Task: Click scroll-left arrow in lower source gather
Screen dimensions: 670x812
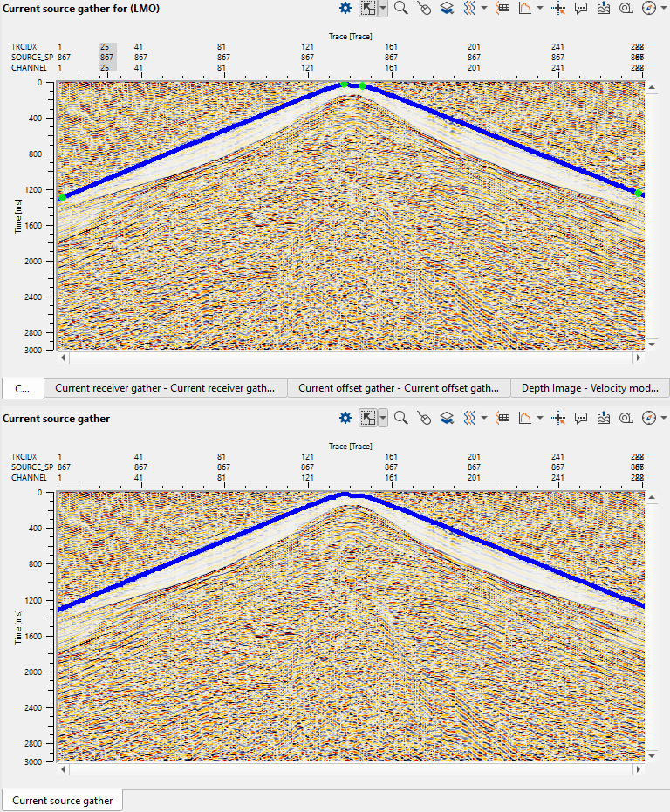Action: click(63, 769)
